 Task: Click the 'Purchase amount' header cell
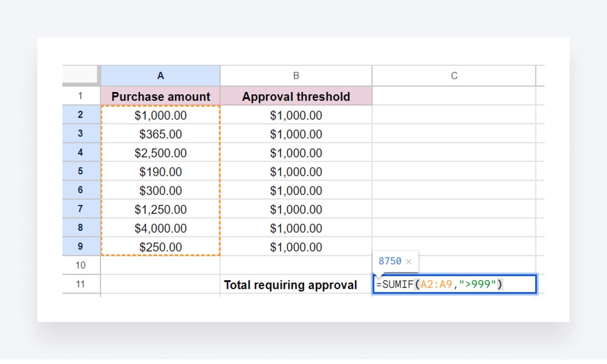(160, 96)
